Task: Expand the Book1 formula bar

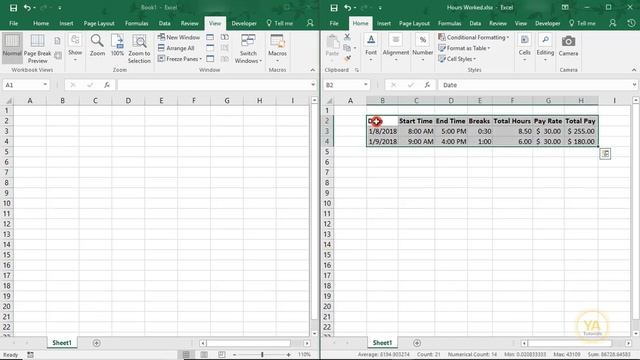Action: [x=313, y=85]
